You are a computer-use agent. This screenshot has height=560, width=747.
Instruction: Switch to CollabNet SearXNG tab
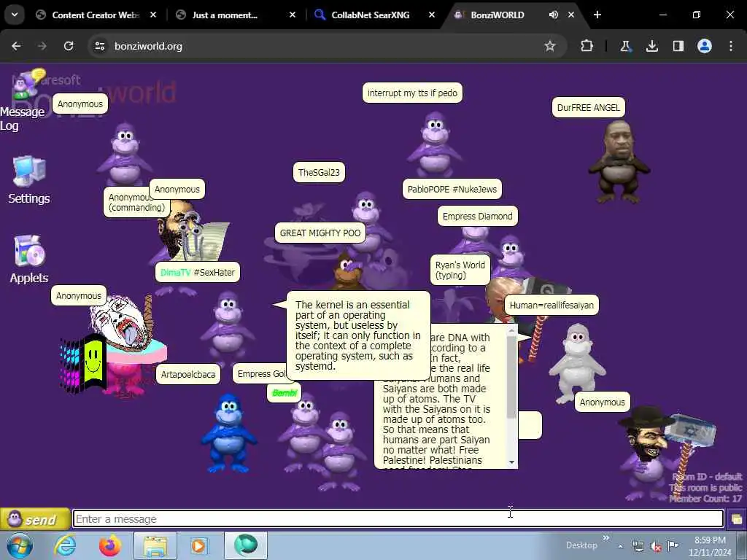370,15
